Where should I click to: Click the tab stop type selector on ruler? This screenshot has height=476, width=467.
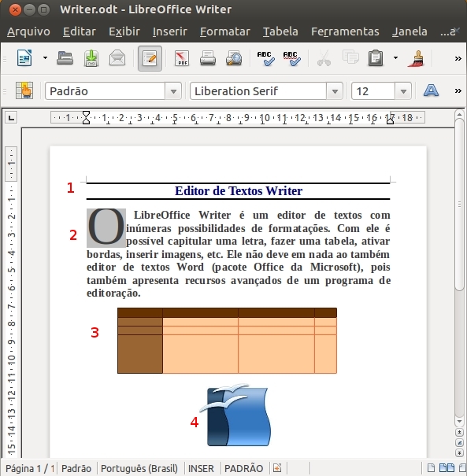tap(11, 117)
